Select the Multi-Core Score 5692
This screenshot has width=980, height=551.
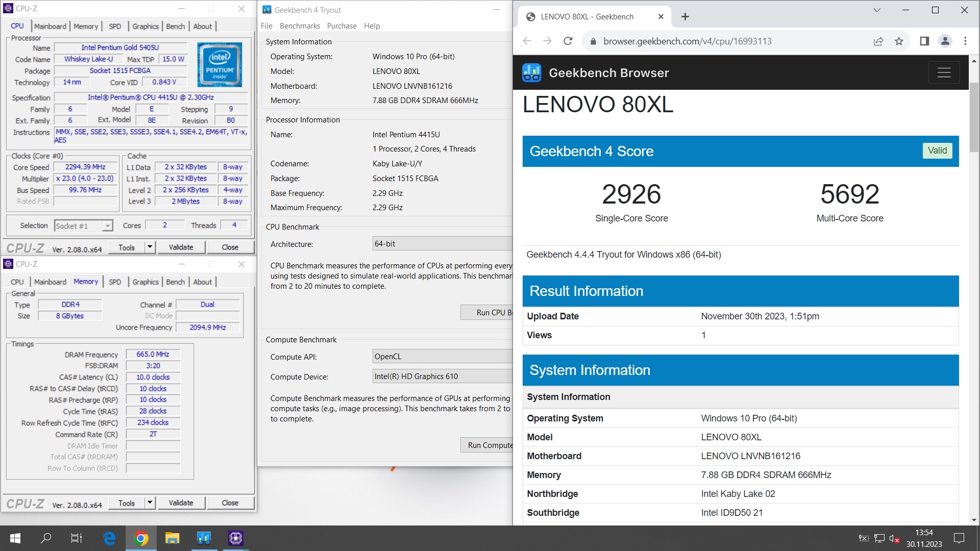[850, 194]
